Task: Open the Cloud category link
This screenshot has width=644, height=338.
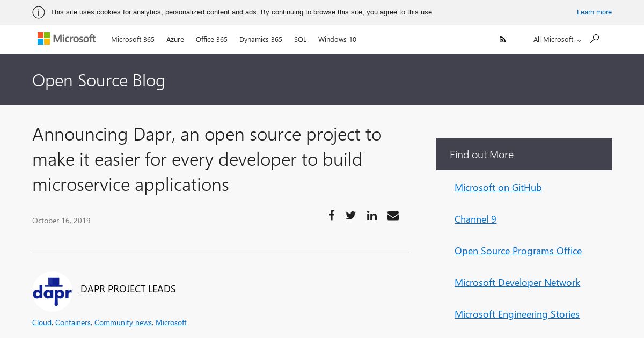Action: 42,322
